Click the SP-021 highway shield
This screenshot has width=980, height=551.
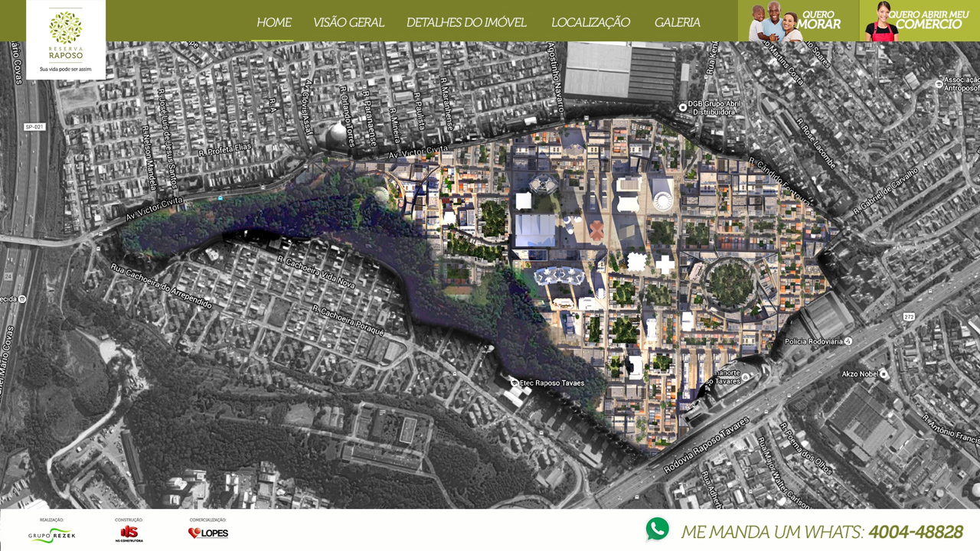click(33, 127)
